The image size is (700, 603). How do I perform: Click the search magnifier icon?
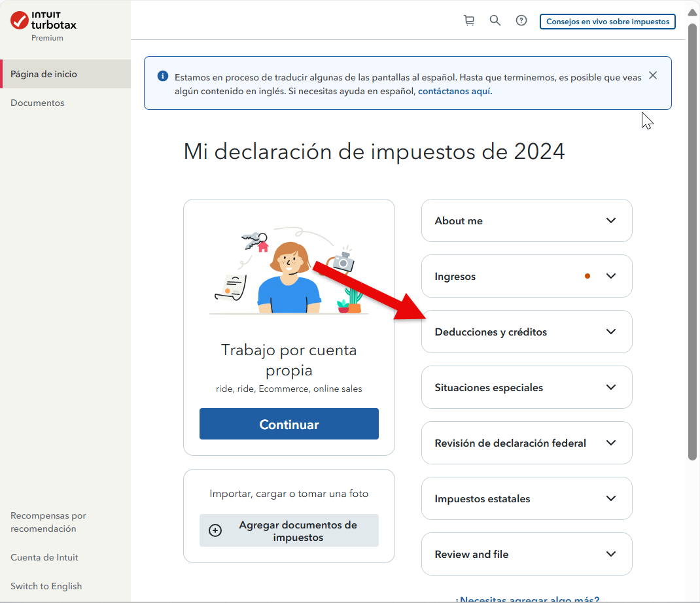click(495, 21)
